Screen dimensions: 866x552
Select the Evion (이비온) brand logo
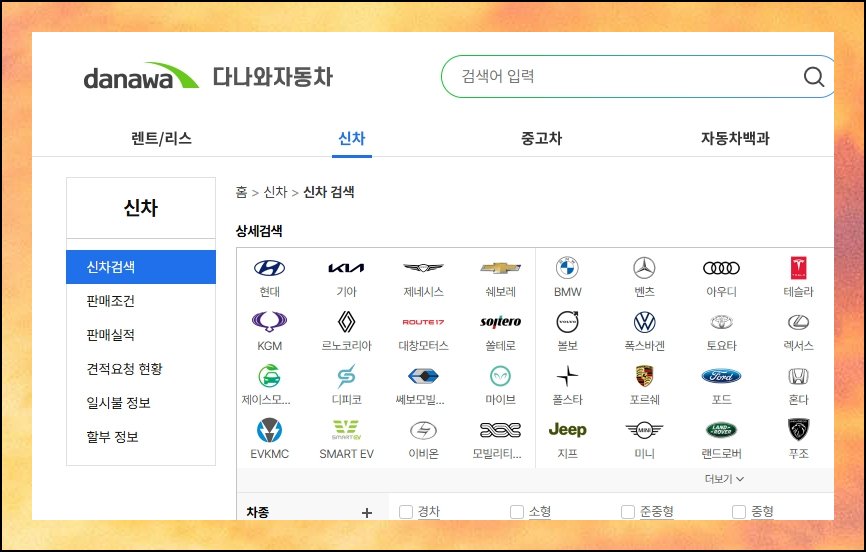pyautogui.click(x=423, y=429)
